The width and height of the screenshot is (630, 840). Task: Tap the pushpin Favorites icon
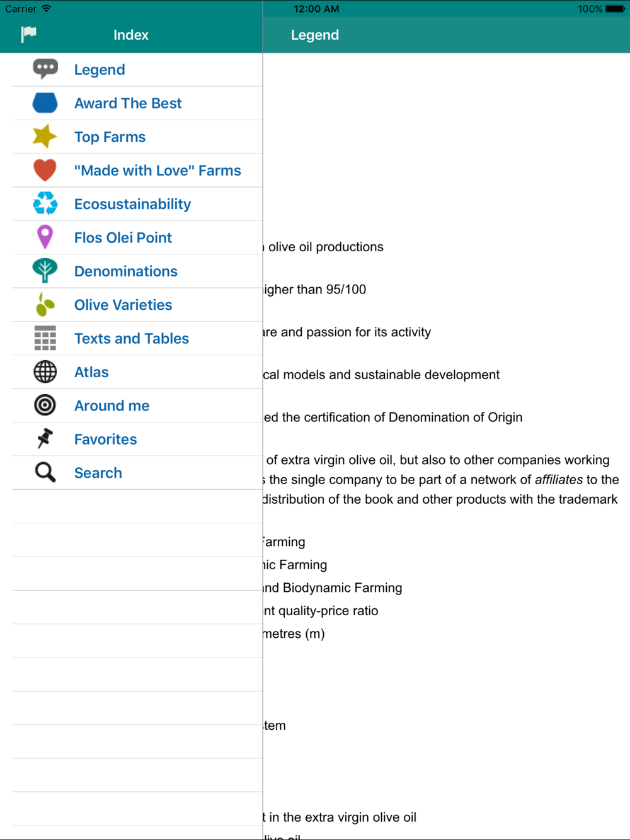pyautogui.click(x=45, y=439)
